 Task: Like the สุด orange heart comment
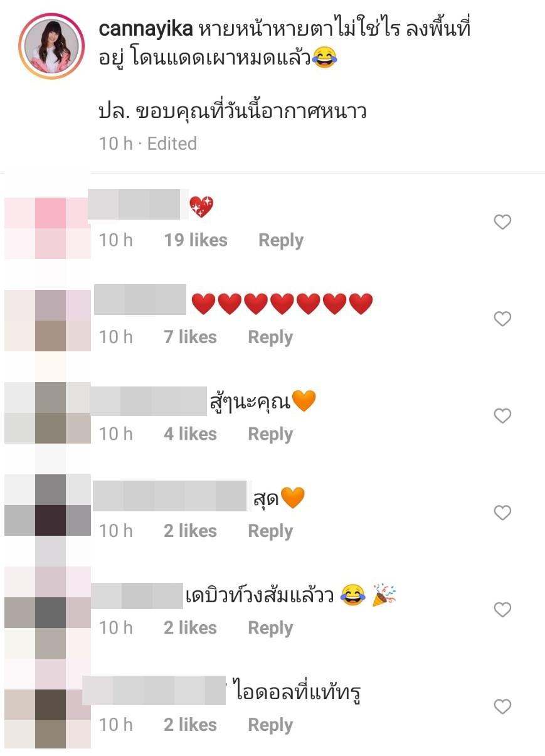tap(502, 513)
